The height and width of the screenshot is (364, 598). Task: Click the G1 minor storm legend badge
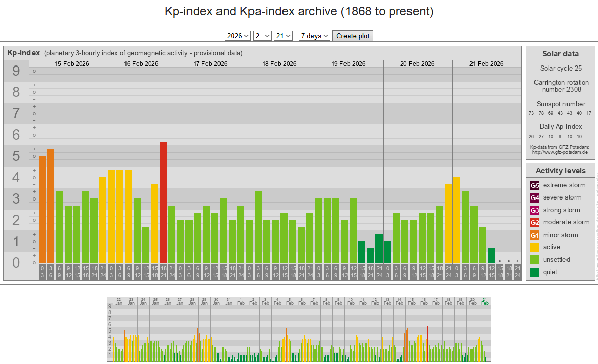tap(534, 235)
